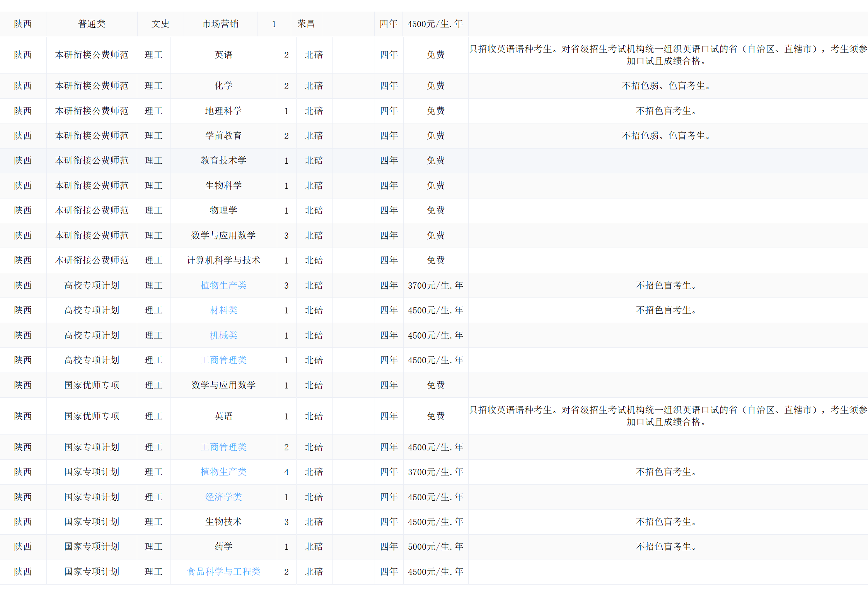The width and height of the screenshot is (868, 614).
Task: Click 工商管理类 link in 国家专项计划 row
Action: tap(223, 447)
